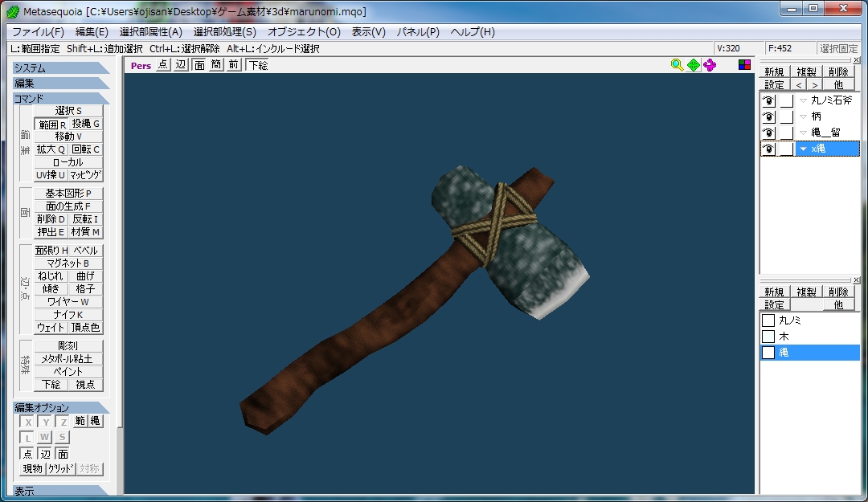The image size is (868, 502).
Task: Open the ファイル(F) menu
Action: (39, 32)
